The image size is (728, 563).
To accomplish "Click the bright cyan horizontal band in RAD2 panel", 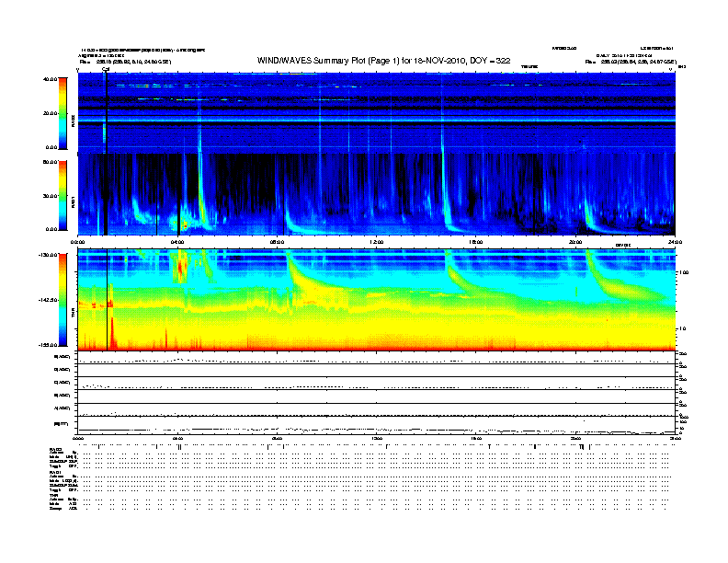I will (377, 120).
